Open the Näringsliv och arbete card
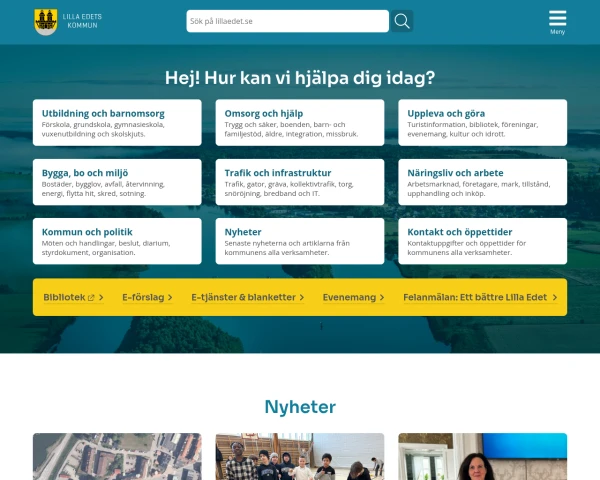The image size is (600, 480). pyautogui.click(x=483, y=182)
